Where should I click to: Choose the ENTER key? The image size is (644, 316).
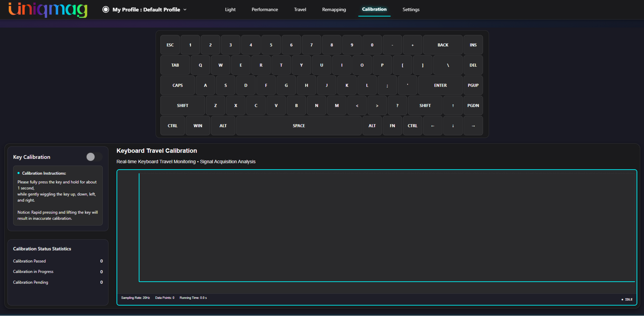[x=440, y=85]
